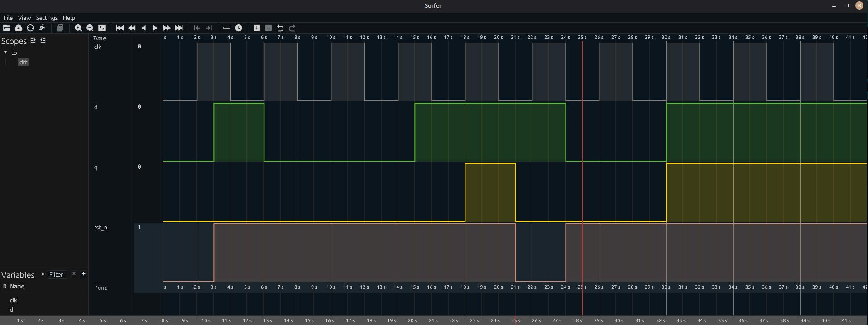Select the rst_n signal in waveform list

[101, 228]
